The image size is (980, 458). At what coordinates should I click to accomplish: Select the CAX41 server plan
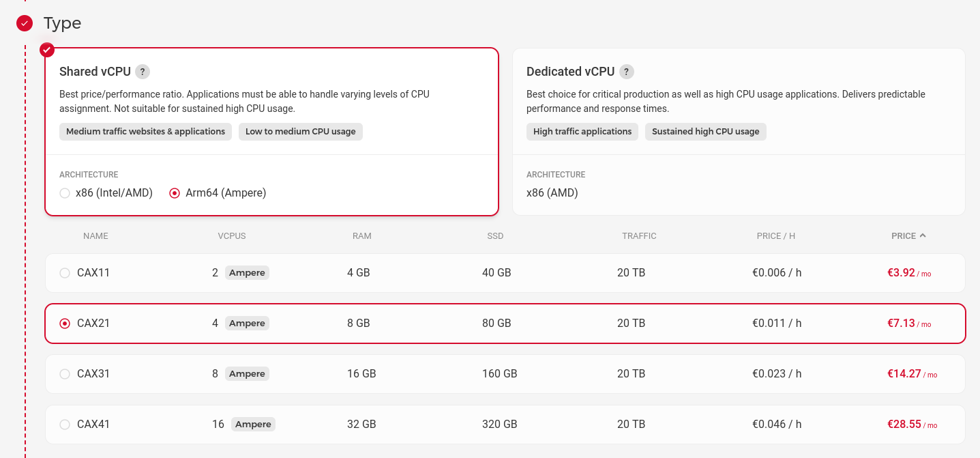click(65, 424)
